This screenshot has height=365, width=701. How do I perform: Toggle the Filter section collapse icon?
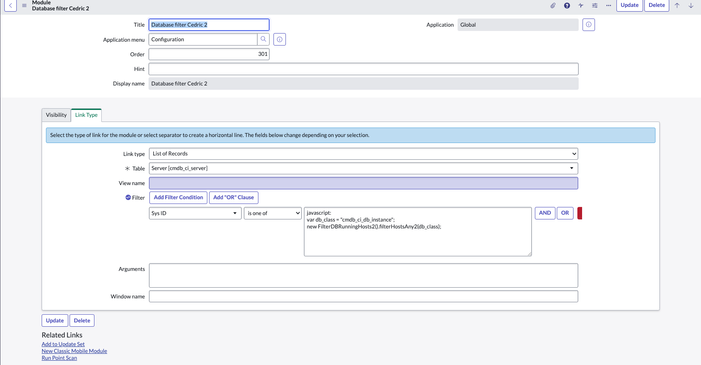click(x=128, y=197)
